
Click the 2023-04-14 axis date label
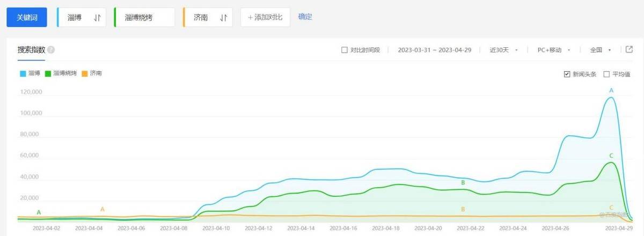301,228
